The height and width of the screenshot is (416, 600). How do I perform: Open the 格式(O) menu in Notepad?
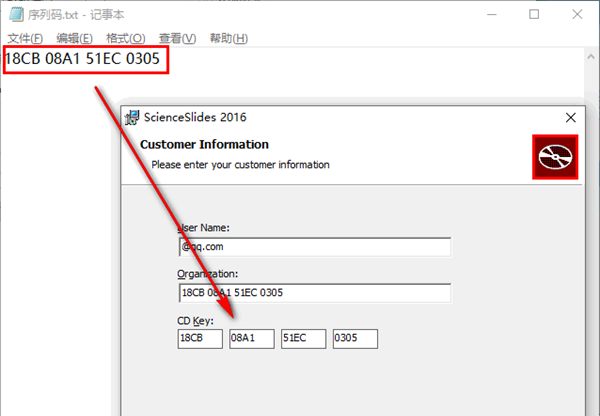(x=126, y=38)
